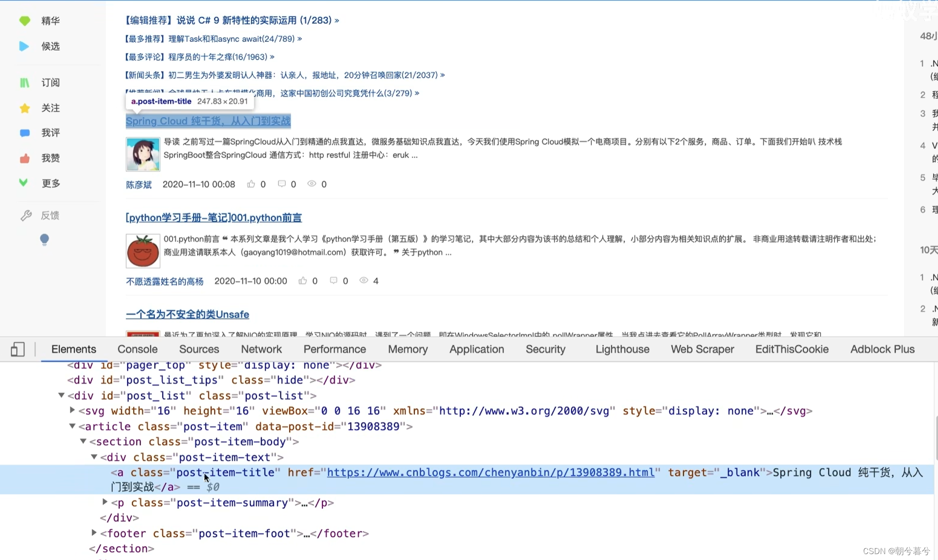
Task: Select the div#pager_top element line
Action: [x=224, y=365]
